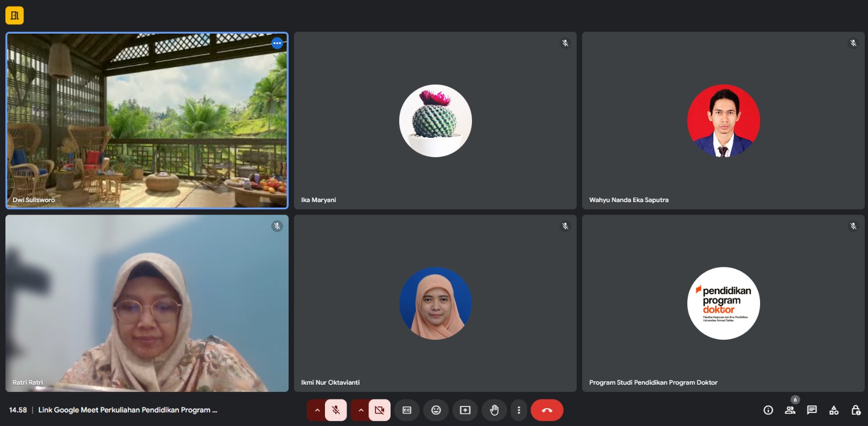This screenshot has height=426, width=868.
Task: Leave the call with red hang-up button
Action: pyautogui.click(x=547, y=410)
